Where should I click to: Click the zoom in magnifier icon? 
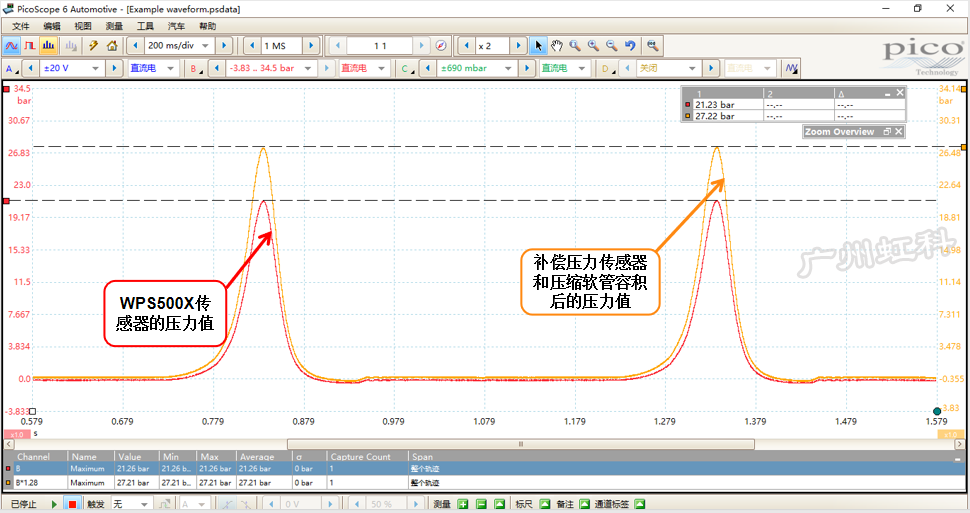pyautogui.click(x=593, y=46)
